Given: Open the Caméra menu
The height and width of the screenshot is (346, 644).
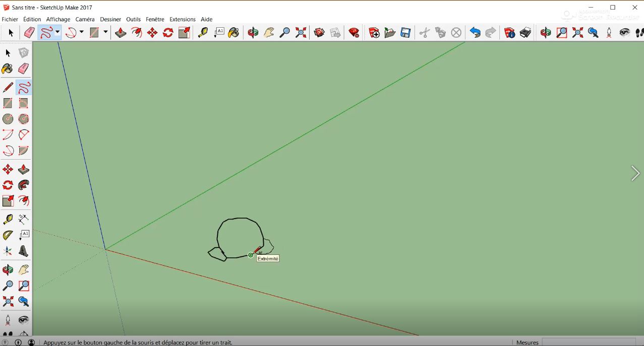Looking at the screenshot, I should 85,19.
